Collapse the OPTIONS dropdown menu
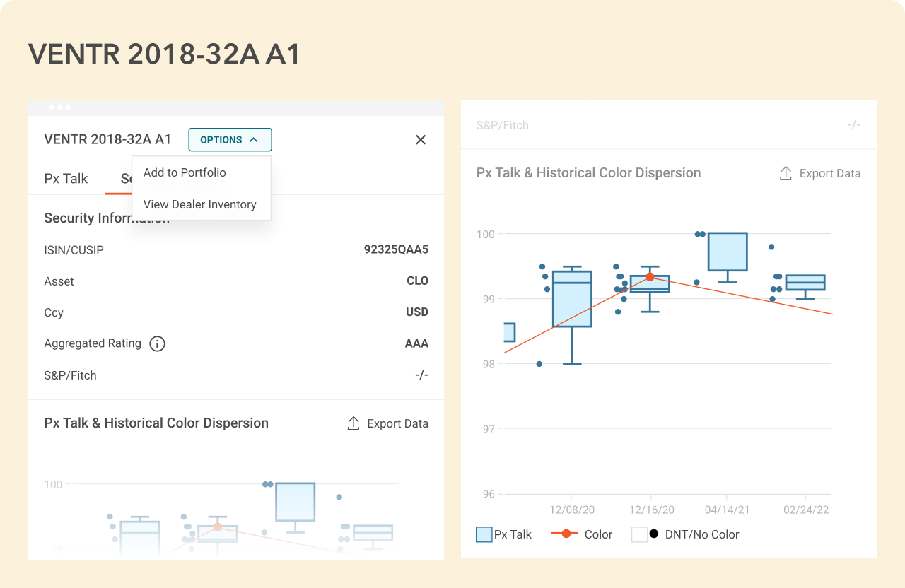The image size is (905, 588). pyautogui.click(x=230, y=140)
